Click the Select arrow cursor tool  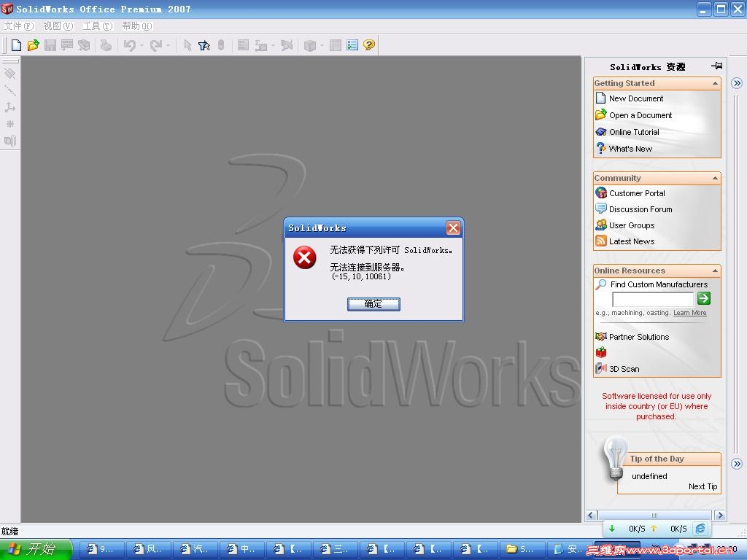click(187, 45)
